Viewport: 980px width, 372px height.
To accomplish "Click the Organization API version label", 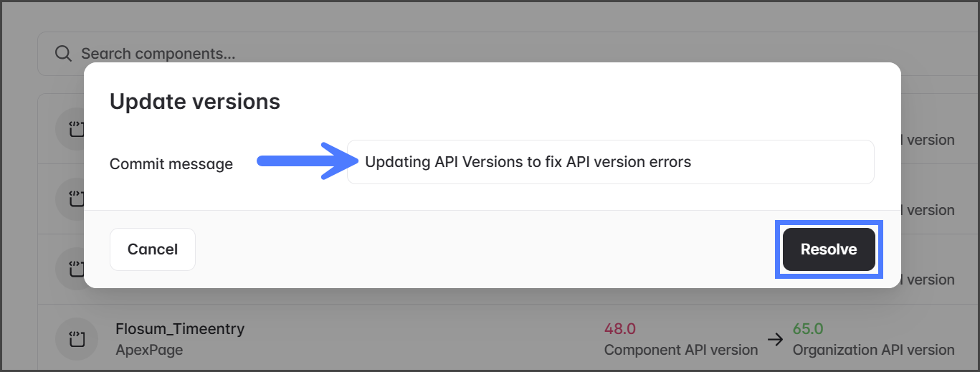I will pyautogui.click(x=873, y=350).
